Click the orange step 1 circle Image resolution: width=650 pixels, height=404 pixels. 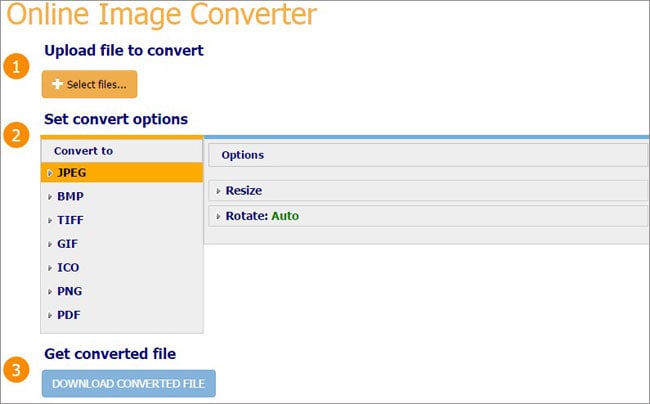(x=16, y=66)
